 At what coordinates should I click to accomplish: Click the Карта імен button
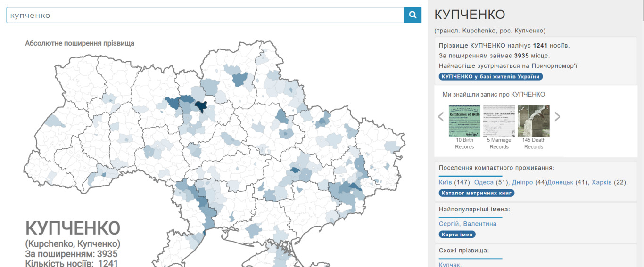click(x=457, y=235)
